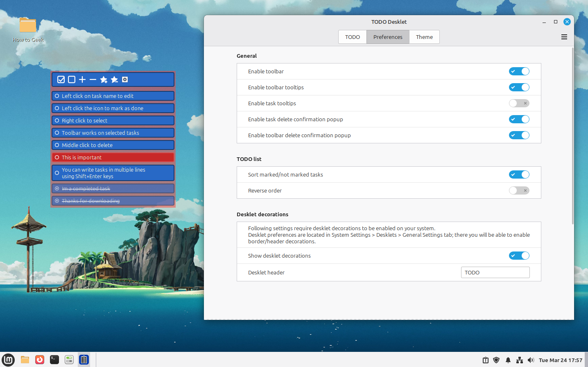588x367 pixels.
Task: Enable the Reverse order switch
Action: click(519, 190)
